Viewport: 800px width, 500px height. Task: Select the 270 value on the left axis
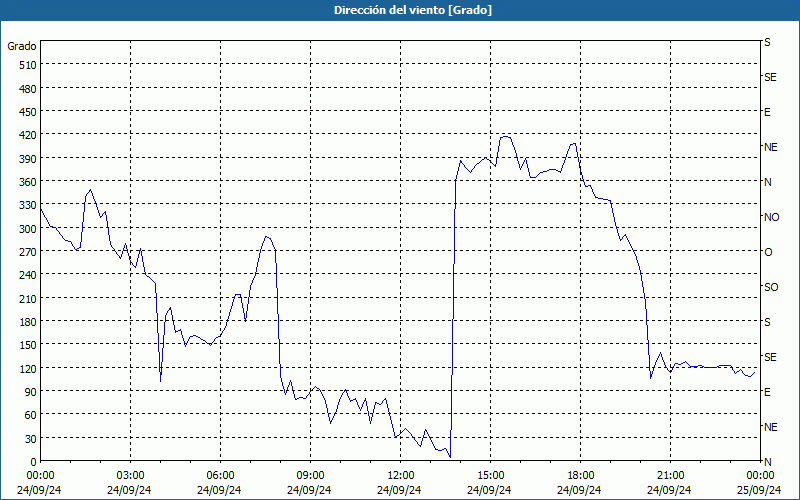click(x=28, y=253)
